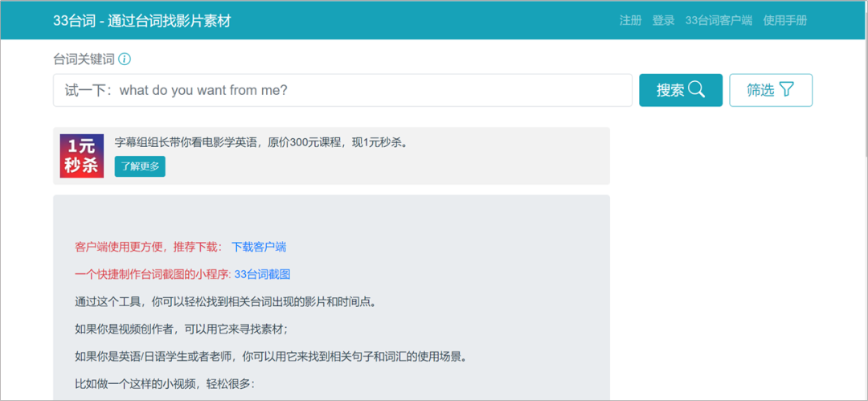The image size is (868, 401).
Task: Click the 了解更多 button
Action: point(140,166)
